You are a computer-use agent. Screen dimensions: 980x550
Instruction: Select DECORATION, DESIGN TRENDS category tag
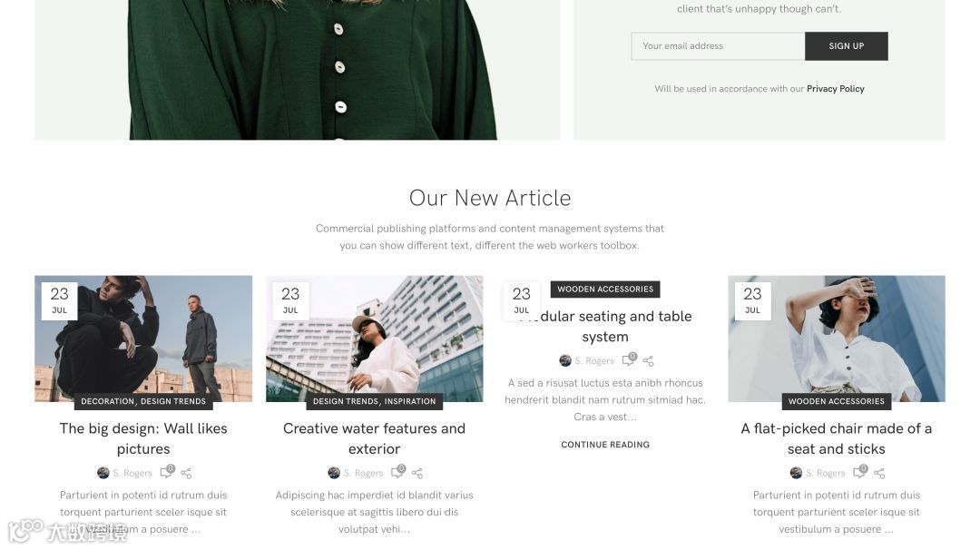143,401
